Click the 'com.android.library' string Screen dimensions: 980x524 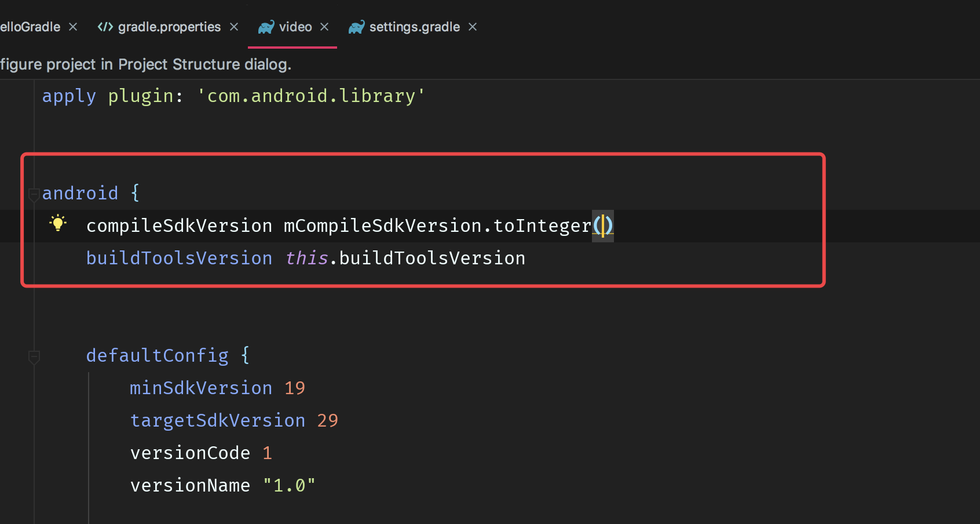tap(311, 96)
